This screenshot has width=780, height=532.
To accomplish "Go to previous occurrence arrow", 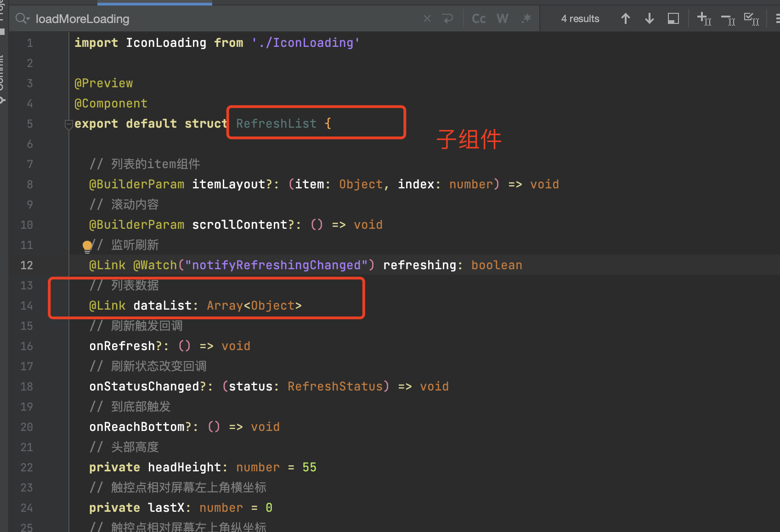I will 626,18.
